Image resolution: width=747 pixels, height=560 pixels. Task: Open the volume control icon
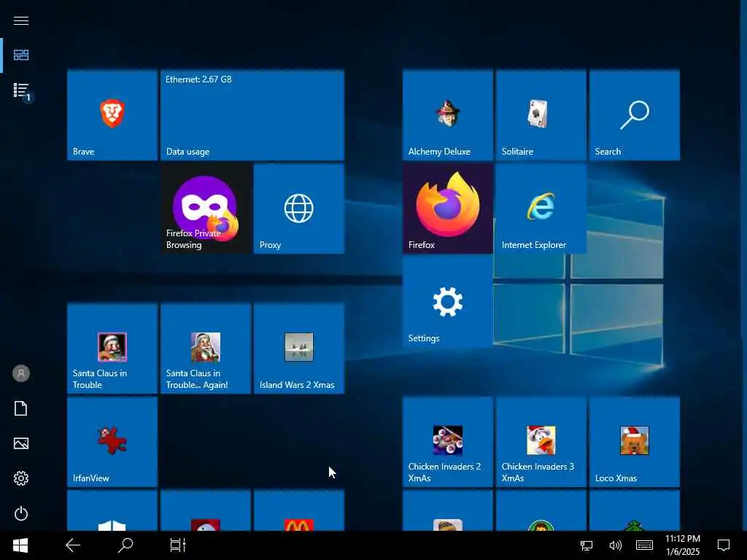click(615, 545)
